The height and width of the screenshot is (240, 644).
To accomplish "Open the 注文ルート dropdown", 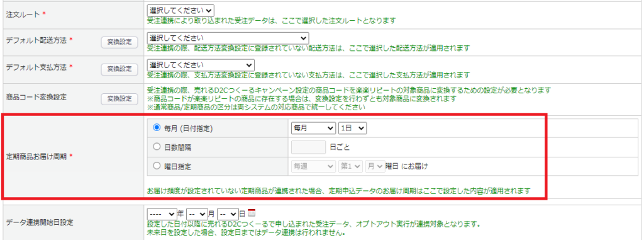I will click(180, 11).
